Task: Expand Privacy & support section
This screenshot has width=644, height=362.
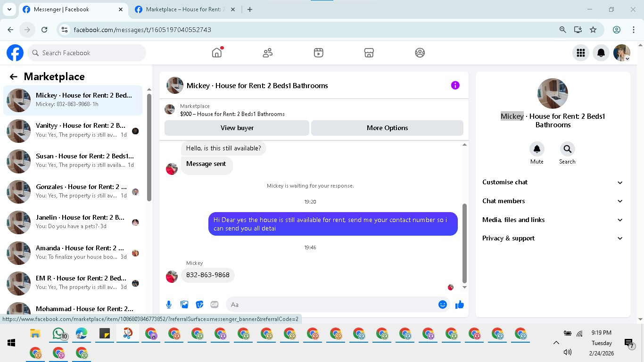Action: coord(553,238)
